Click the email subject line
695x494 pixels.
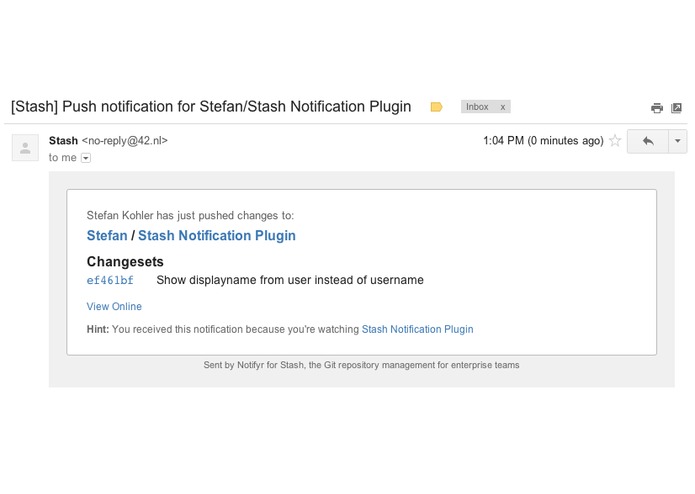[x=211, y=107]
